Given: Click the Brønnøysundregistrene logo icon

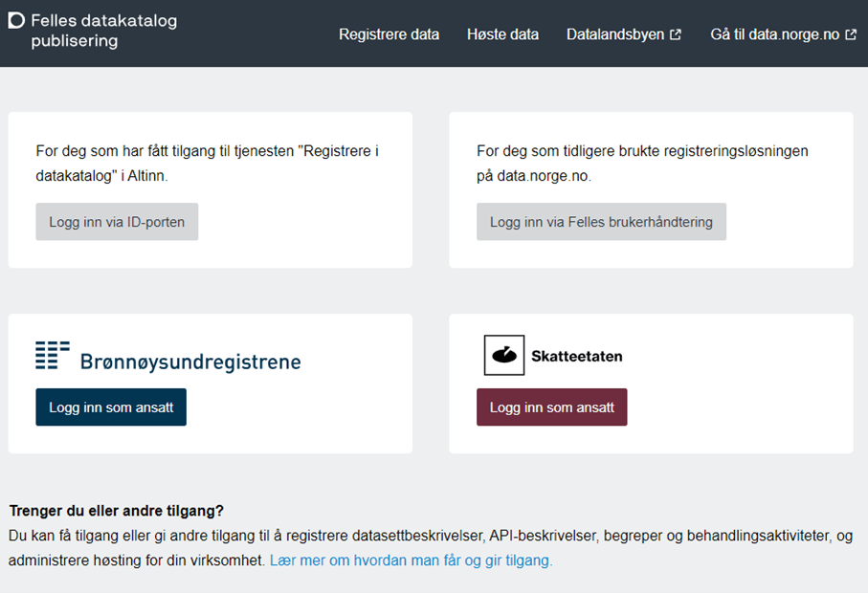Looking at the screenshot, I should tap(53, 355).
